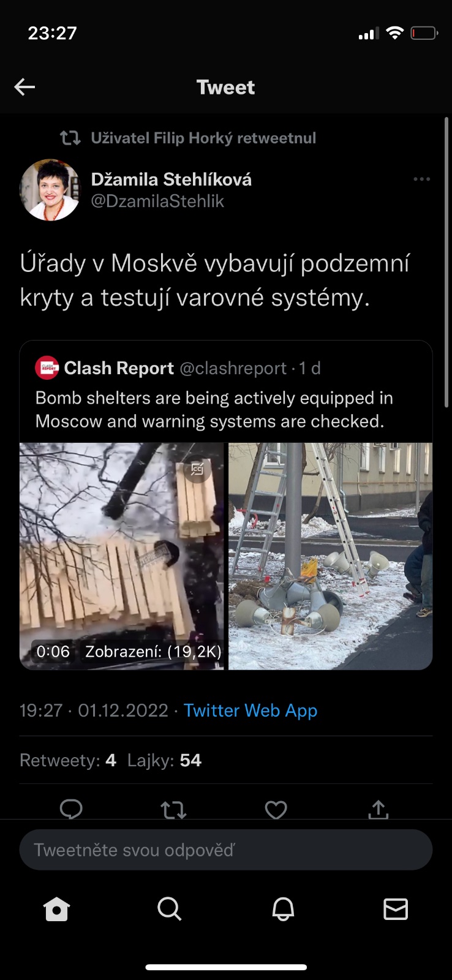
Task: Tap the share upload icon
Action: pos(379,809)
